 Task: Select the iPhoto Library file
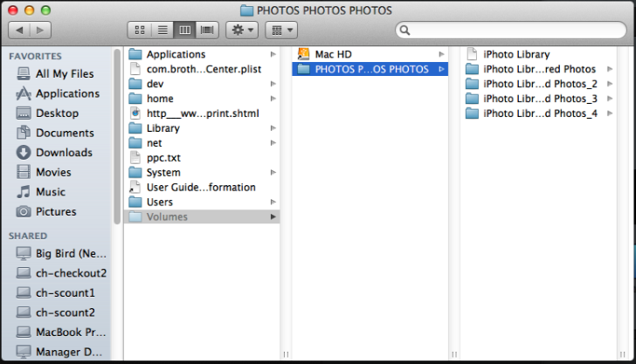[x=539, y=54]
